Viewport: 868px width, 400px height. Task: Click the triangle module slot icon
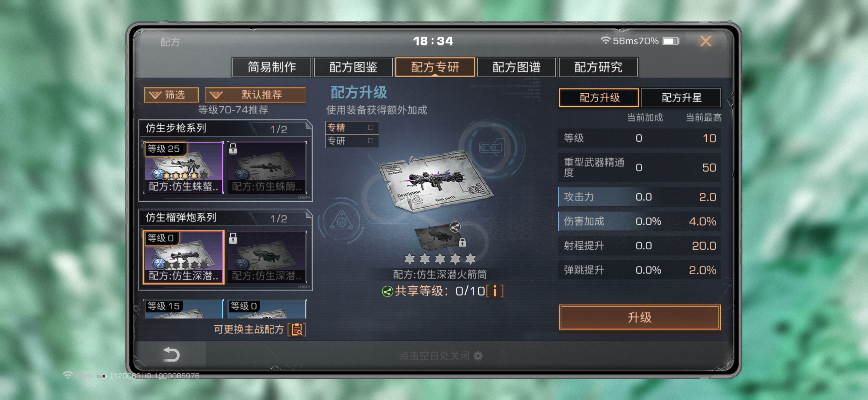(x=342, y=221)
